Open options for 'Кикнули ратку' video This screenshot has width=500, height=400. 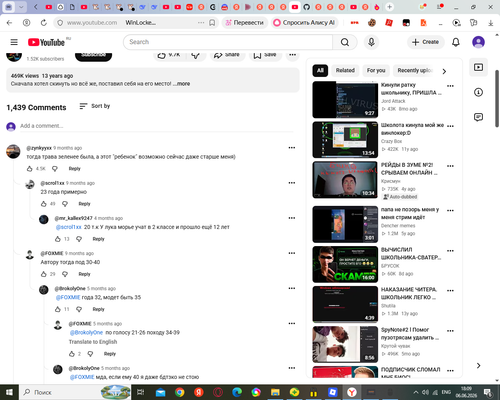coord(450,86)
